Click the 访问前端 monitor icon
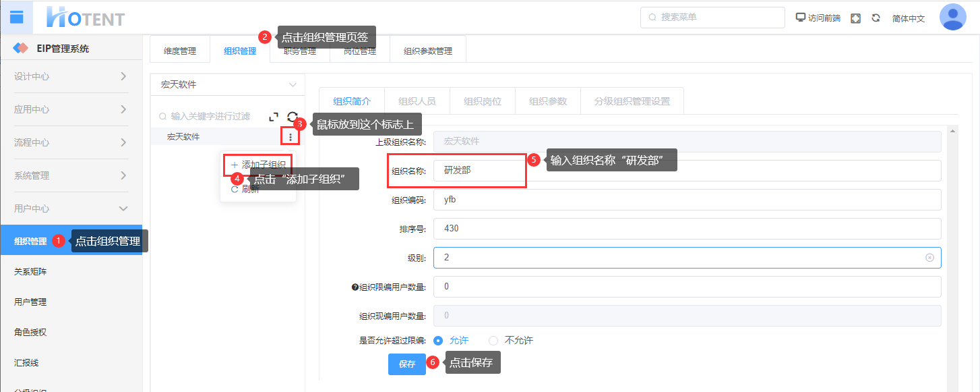Screen dimensions: 980x392 click(801, 18)
